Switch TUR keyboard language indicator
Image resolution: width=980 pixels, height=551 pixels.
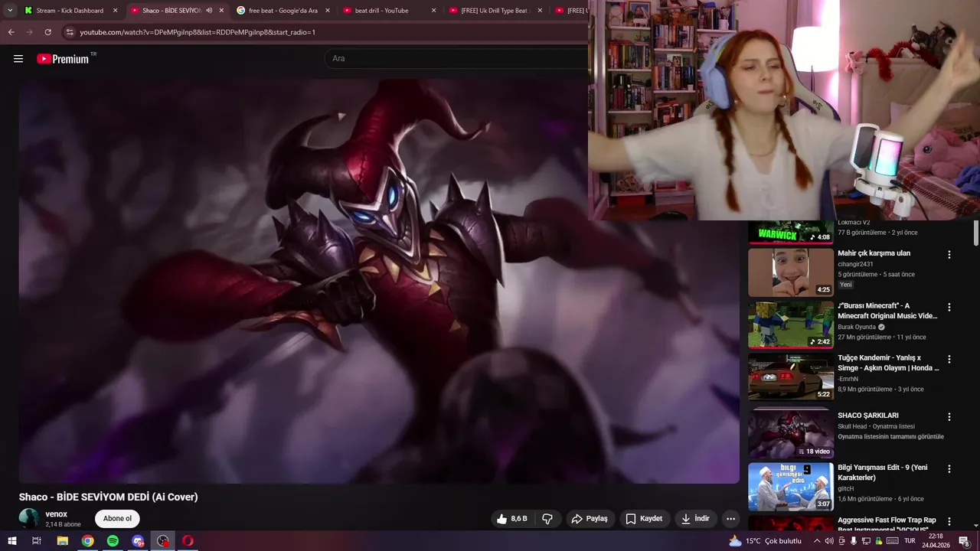coord(910,541)
